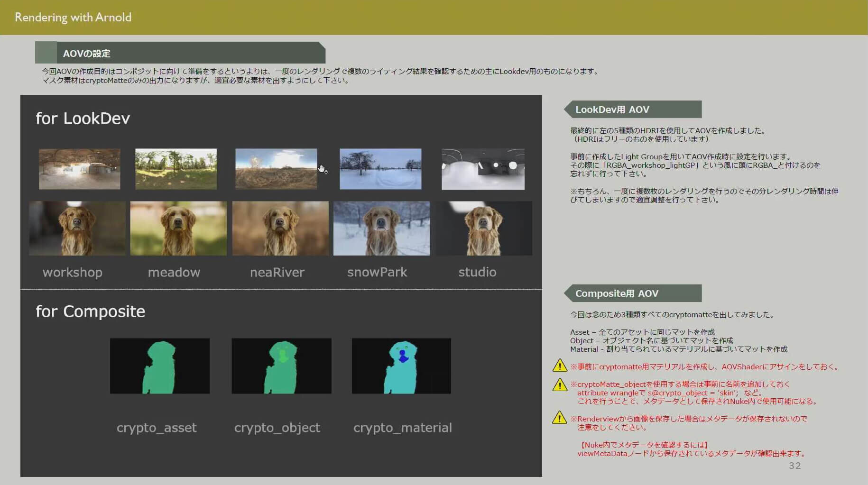
Task: Click the workshop HDRI panorama thumbnail
Action: [79, 169]
